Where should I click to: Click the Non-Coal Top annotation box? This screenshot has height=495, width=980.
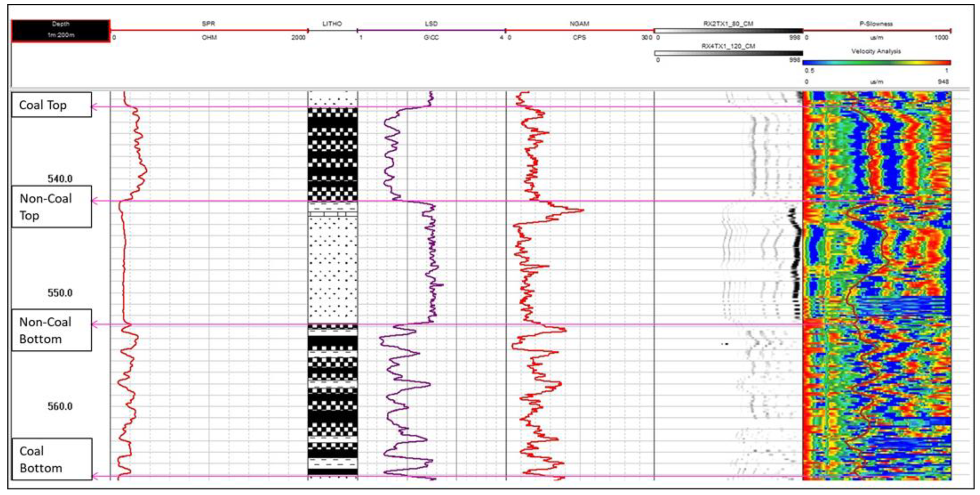(51, 207)
